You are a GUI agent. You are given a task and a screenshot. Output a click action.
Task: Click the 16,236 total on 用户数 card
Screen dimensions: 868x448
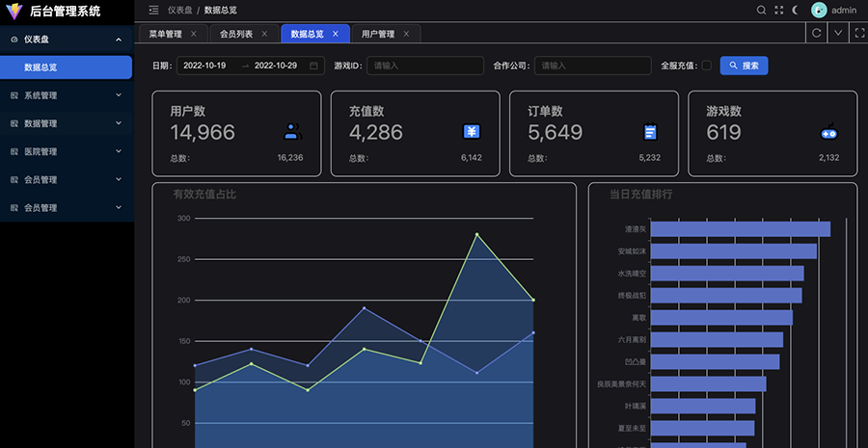coord(290,158)
